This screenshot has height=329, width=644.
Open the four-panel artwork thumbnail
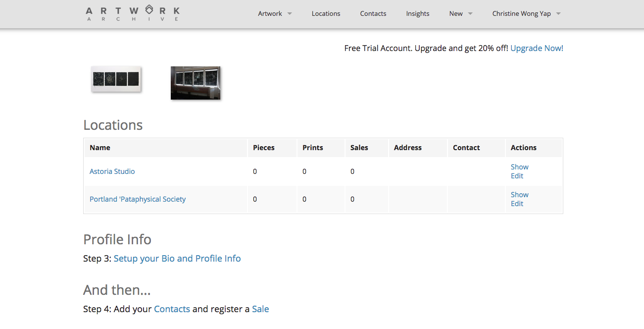(x=116, y=79)
